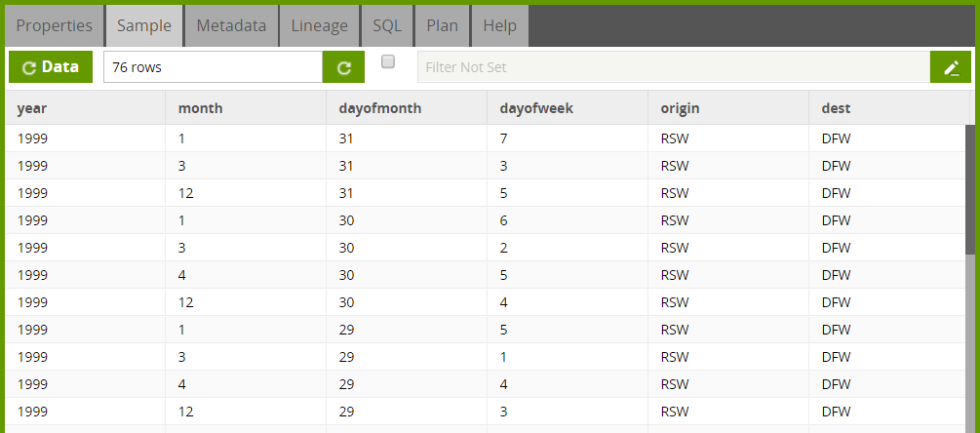Open the Plan tab

(x=442, y=25)
